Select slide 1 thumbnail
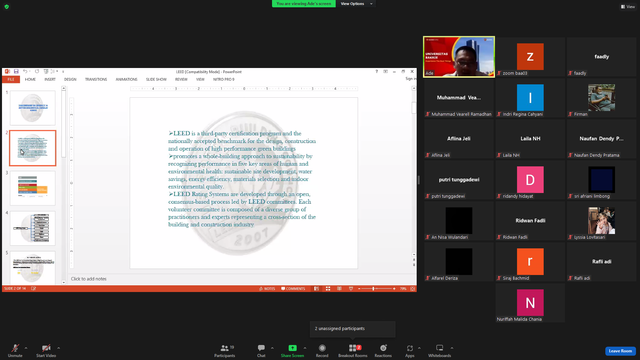This screenshot has height=360, width=640. click(33, 108)
